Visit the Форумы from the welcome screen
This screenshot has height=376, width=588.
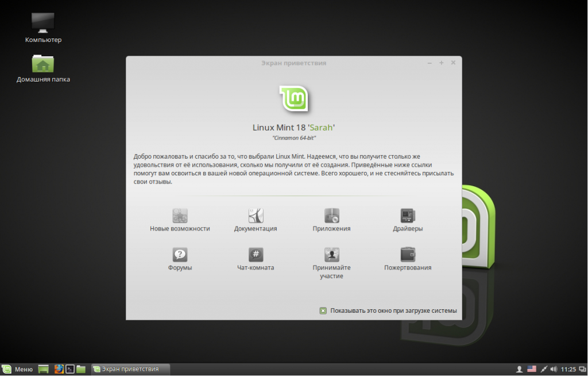point(179,259)
